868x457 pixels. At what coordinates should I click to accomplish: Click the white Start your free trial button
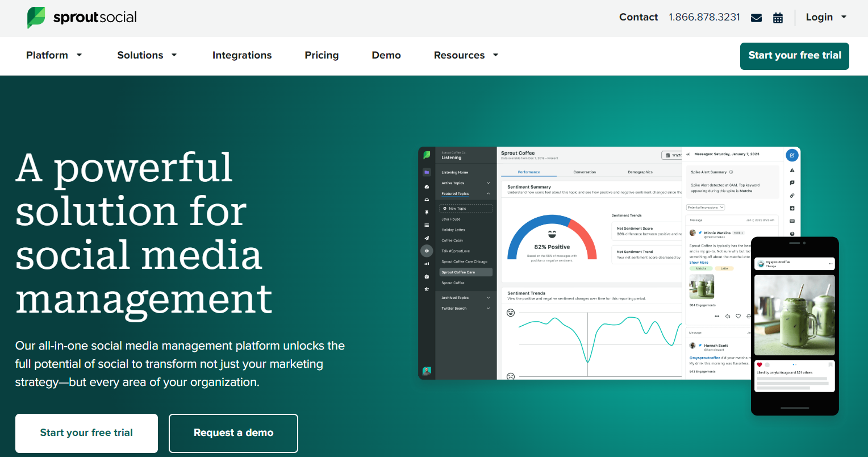tap(86, 433)
